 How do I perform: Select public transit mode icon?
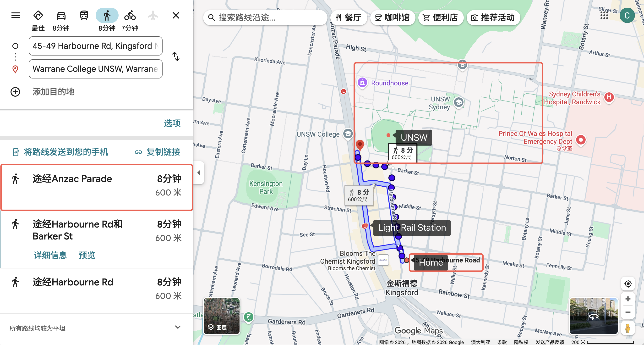click(84, 16)
